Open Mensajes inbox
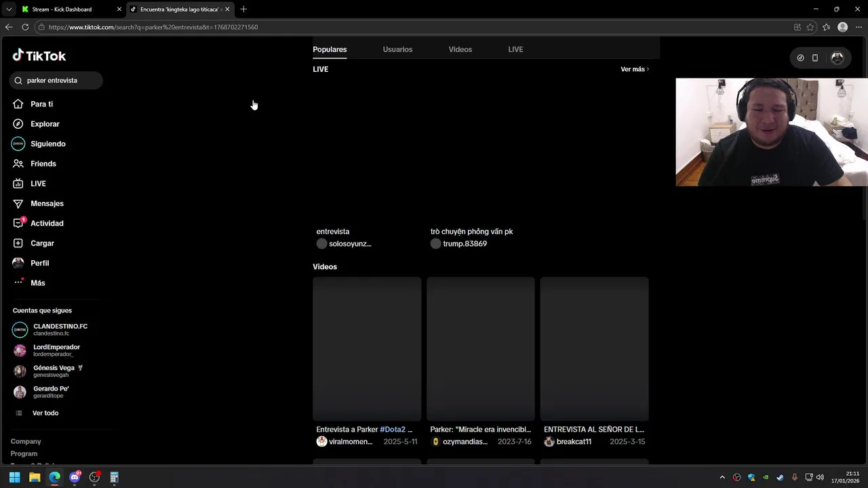Image resolution: width=868 pixels, height=488 pixels. point(38,203)
